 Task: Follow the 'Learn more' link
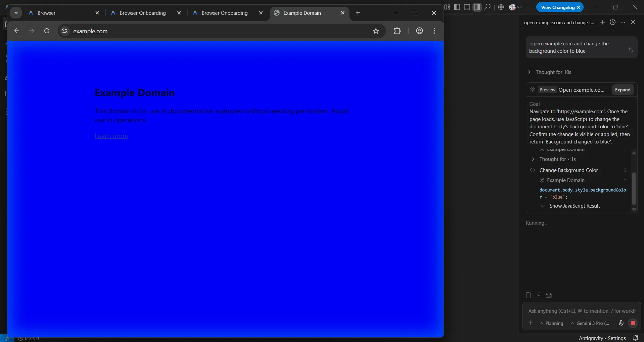111,136
